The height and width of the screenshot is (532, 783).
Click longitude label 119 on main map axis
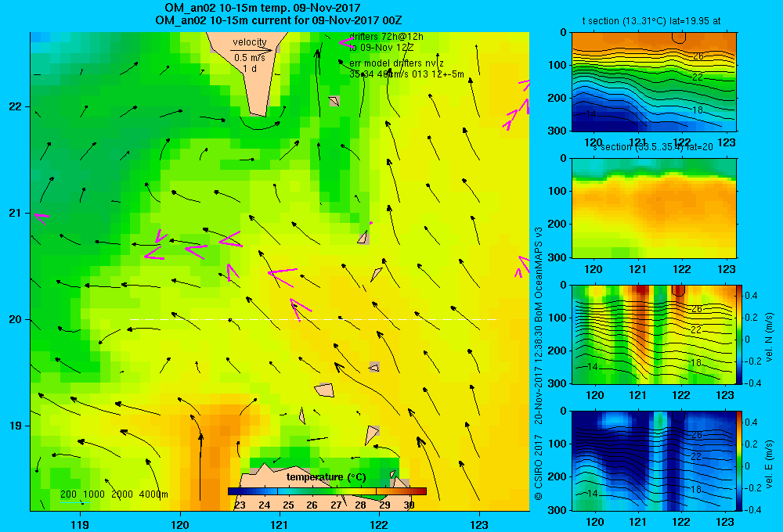click(80, 524)
